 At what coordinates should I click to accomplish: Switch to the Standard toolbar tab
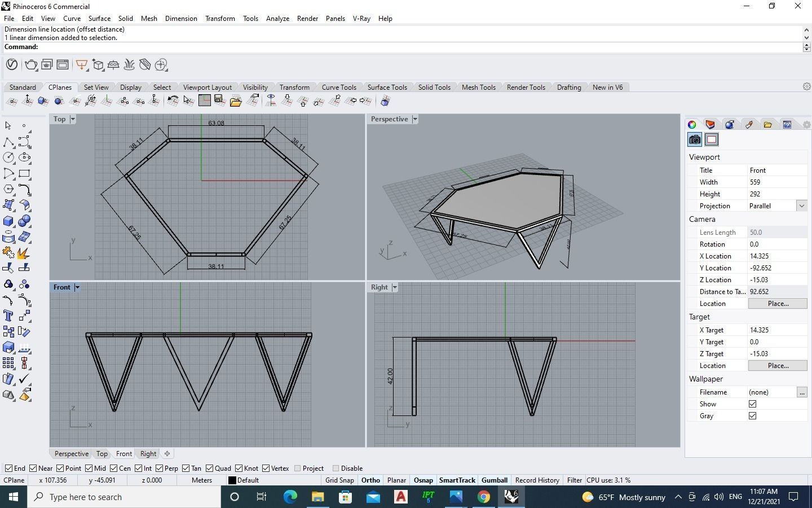[23, 87]
